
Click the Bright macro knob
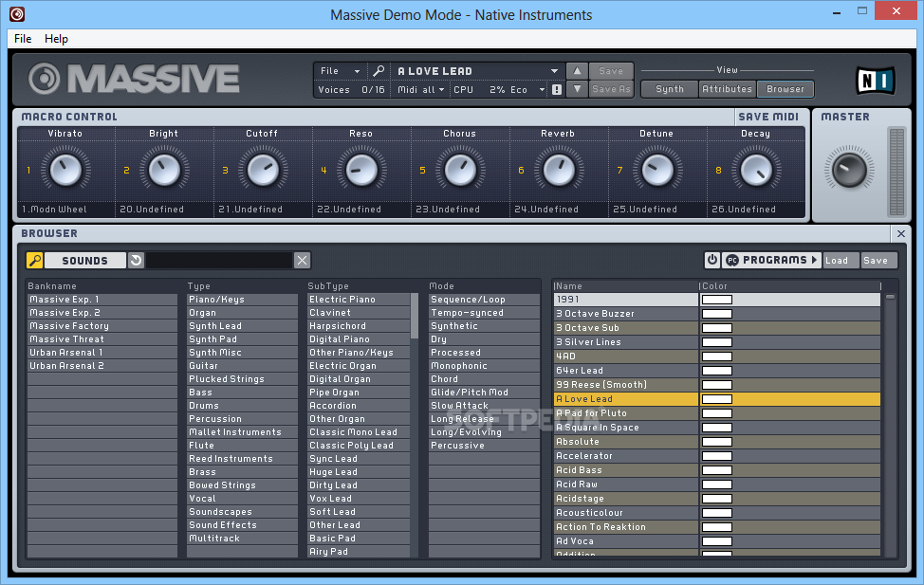click(x=164, y=171)
